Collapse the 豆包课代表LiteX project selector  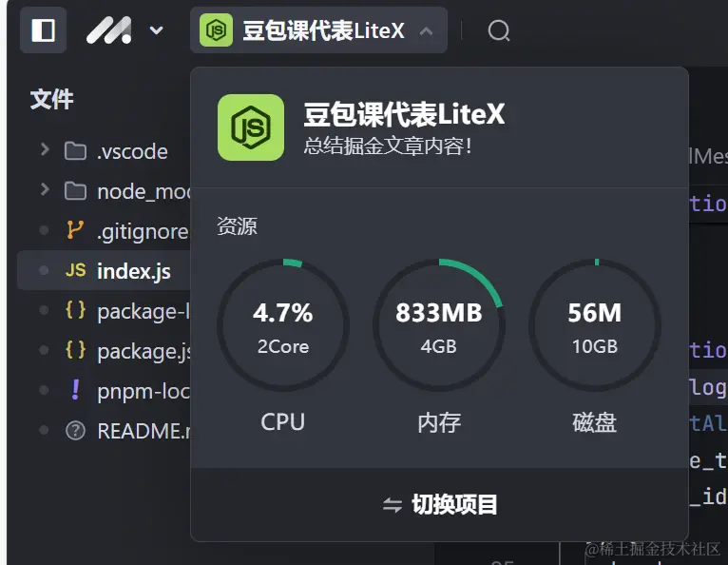coord(426,31)
